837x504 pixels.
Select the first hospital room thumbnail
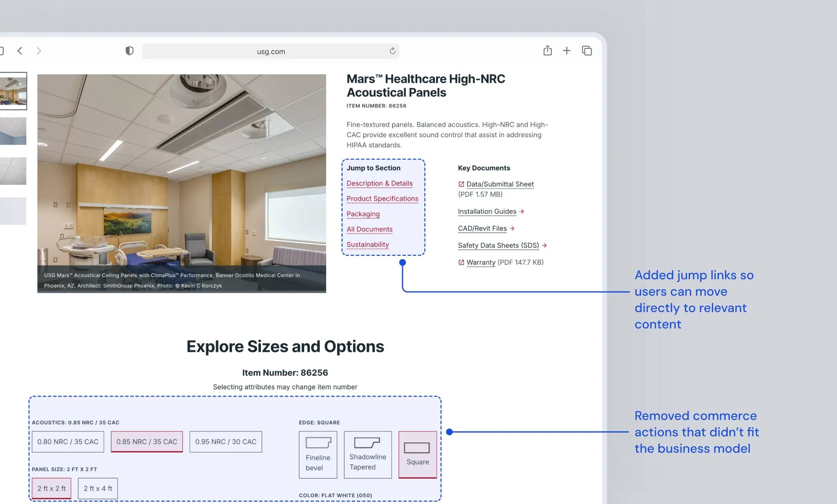click(x=13, y=91)
